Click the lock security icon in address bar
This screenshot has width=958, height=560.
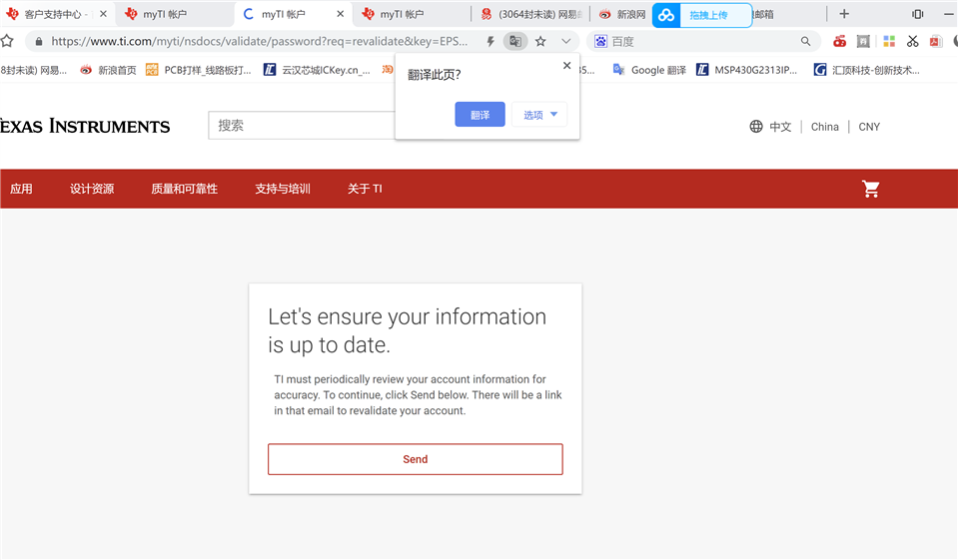point(39,42)
